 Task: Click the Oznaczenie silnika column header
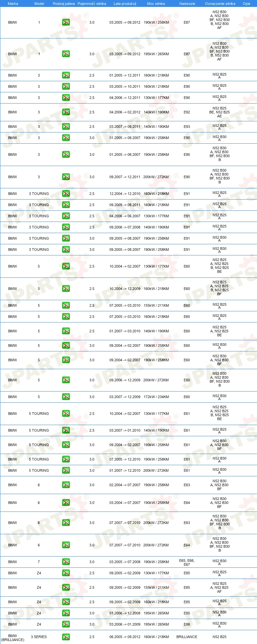click(220, 4)
